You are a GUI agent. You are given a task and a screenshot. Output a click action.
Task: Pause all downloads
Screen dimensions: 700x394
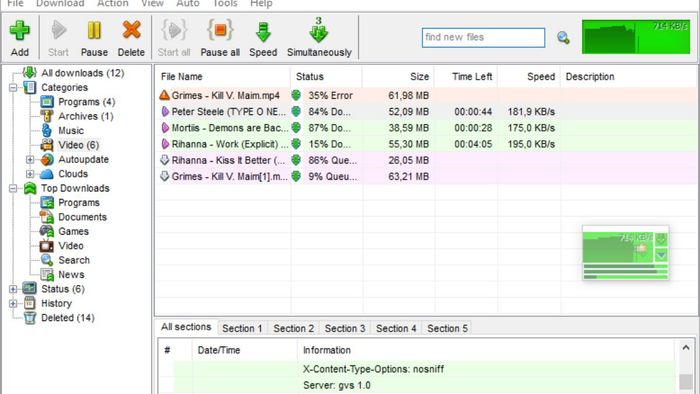point(220,38)
